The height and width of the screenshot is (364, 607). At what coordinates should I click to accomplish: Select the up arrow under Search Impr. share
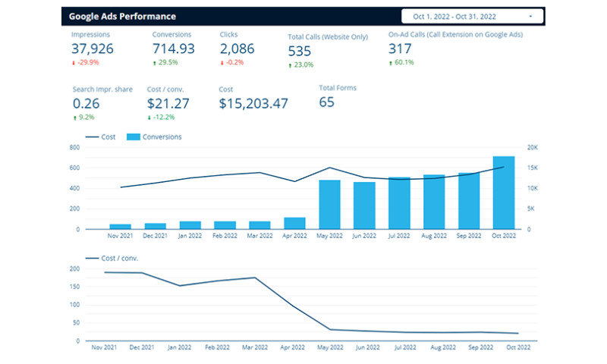coord(74,118)
